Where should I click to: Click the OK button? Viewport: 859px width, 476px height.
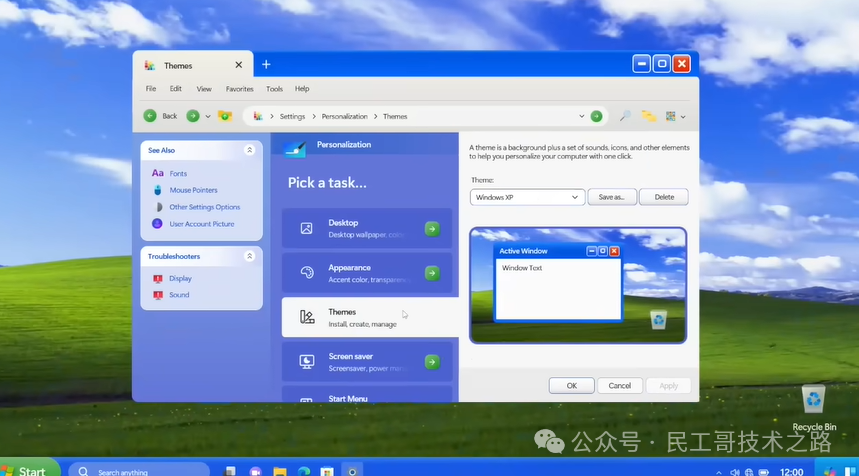tap(571, 386)
